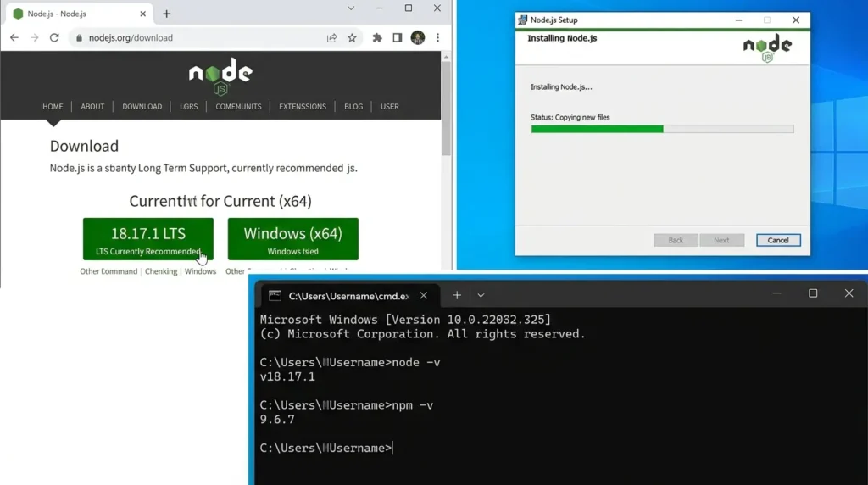This screenshot has width=868, height=485.
Task: Maximize the Chrome browser window
Action: coord(409,8)
